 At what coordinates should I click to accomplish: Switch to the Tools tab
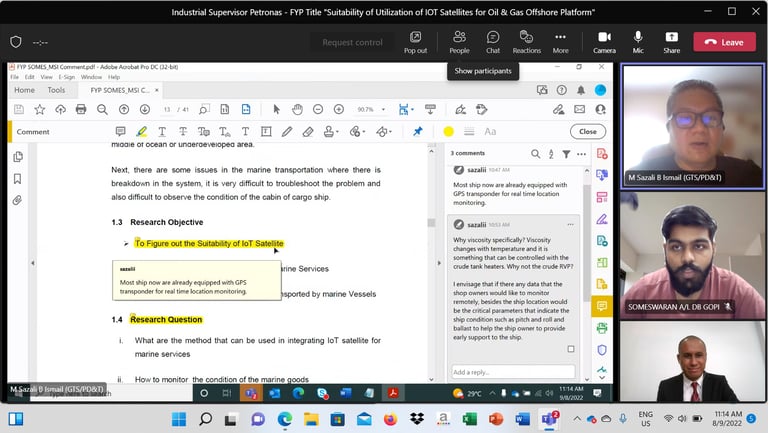56,90
